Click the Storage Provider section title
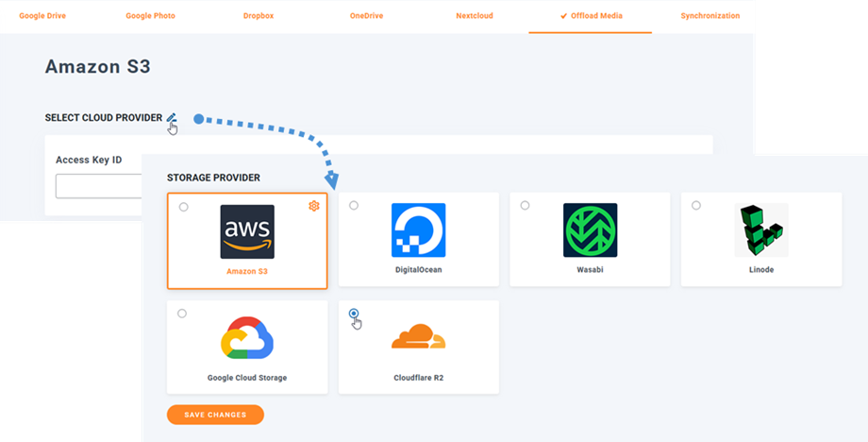This screenshot has width=868, height=442. 213,178
